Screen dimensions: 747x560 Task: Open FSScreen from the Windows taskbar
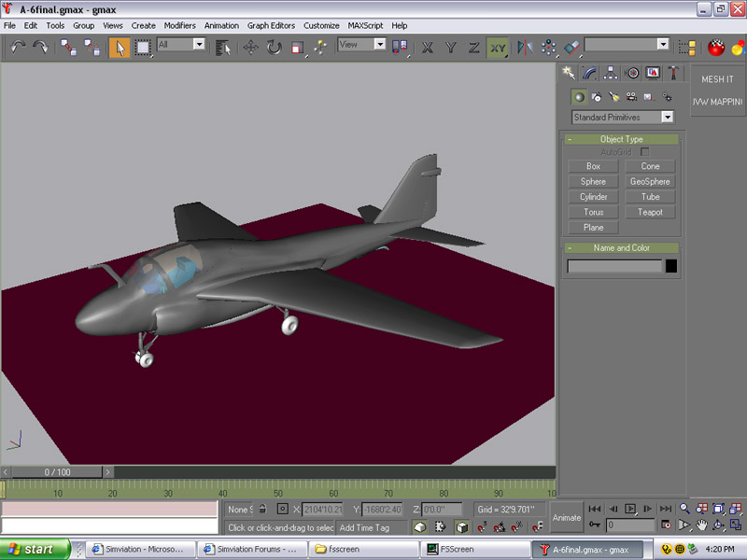466,549
